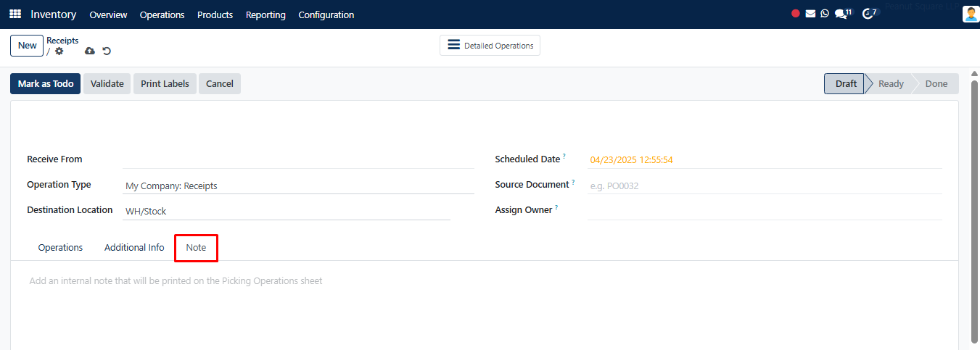Go to Receipts breadcrumb link
Screen dimensions: 980x350
pos(62,41)
